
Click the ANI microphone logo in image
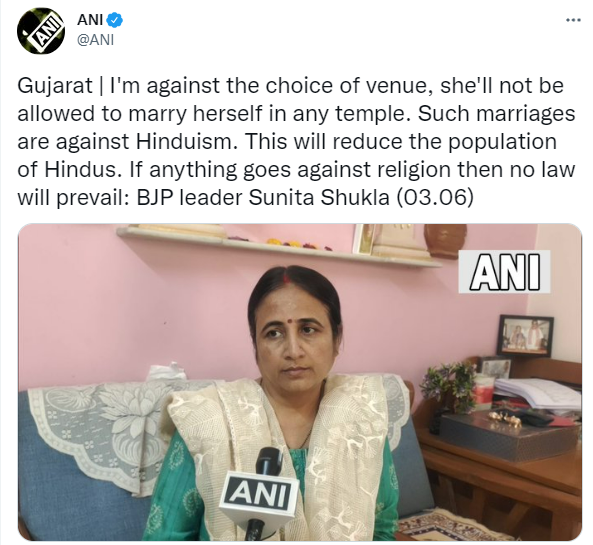(x=257, y=494)
